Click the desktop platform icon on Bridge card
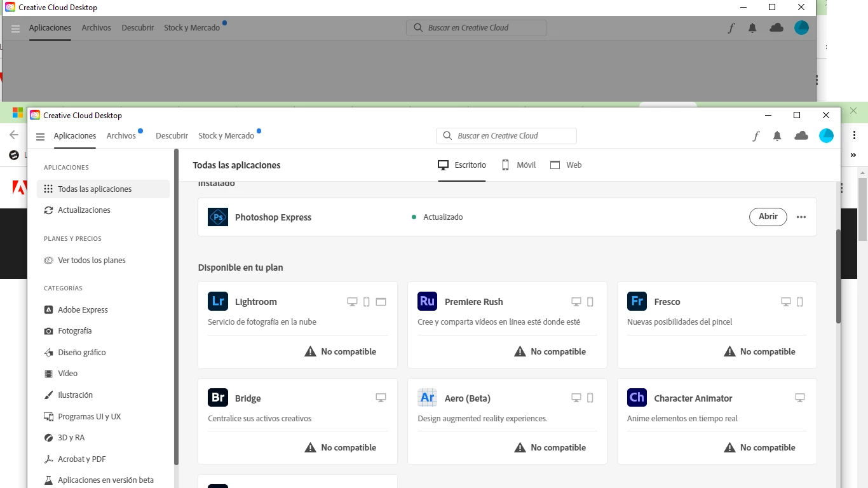 381,398
